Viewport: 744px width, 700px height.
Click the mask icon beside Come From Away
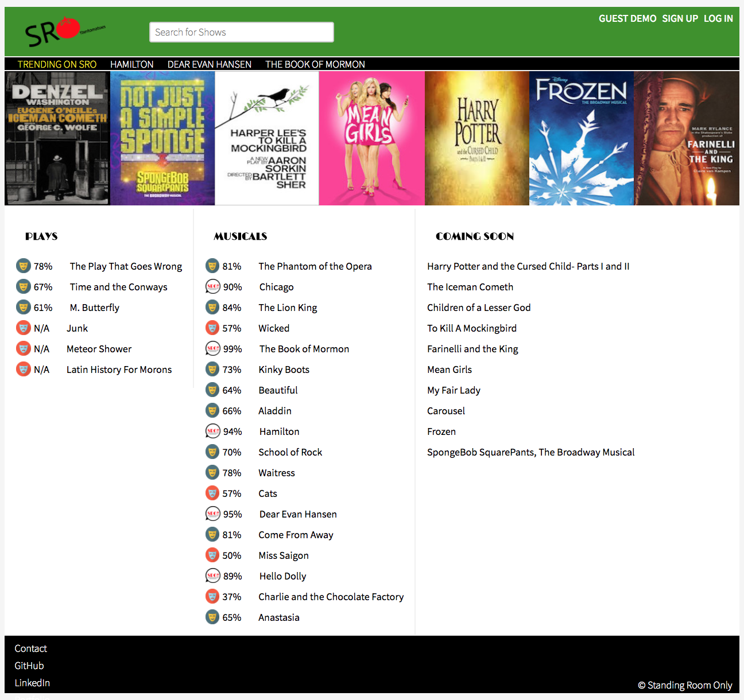pyautogui.click(x=212, y=534)
